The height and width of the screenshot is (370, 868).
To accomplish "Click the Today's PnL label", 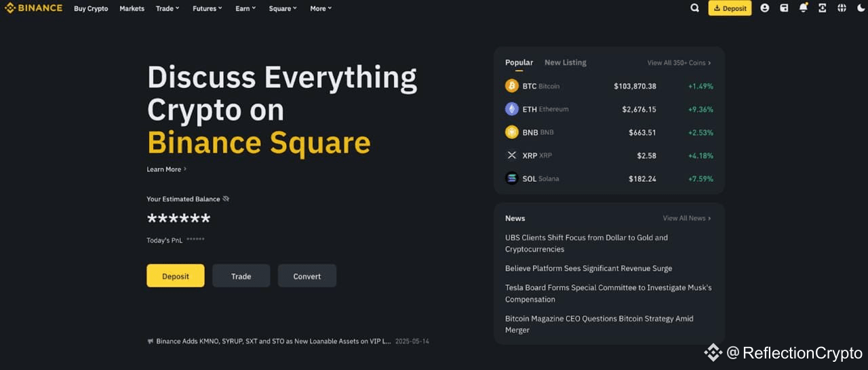I will click(x=164, y=240).
